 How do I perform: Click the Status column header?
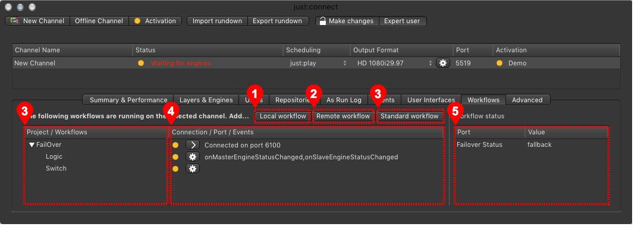pyautogui.click(x=208, y=50)
